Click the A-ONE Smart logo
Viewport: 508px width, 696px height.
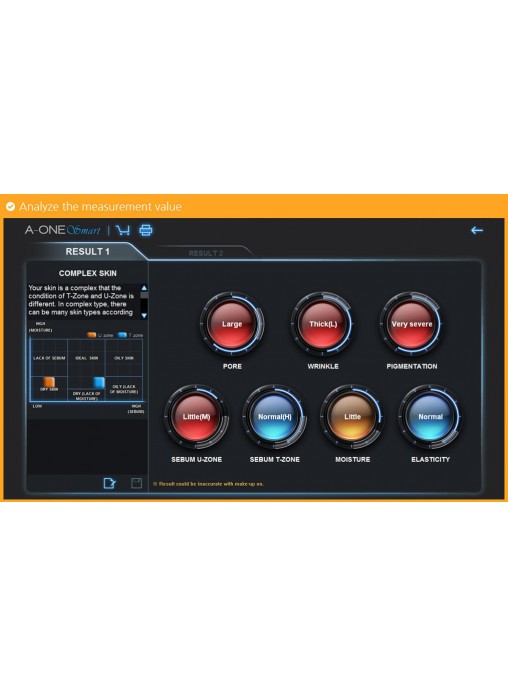[63, 230]
